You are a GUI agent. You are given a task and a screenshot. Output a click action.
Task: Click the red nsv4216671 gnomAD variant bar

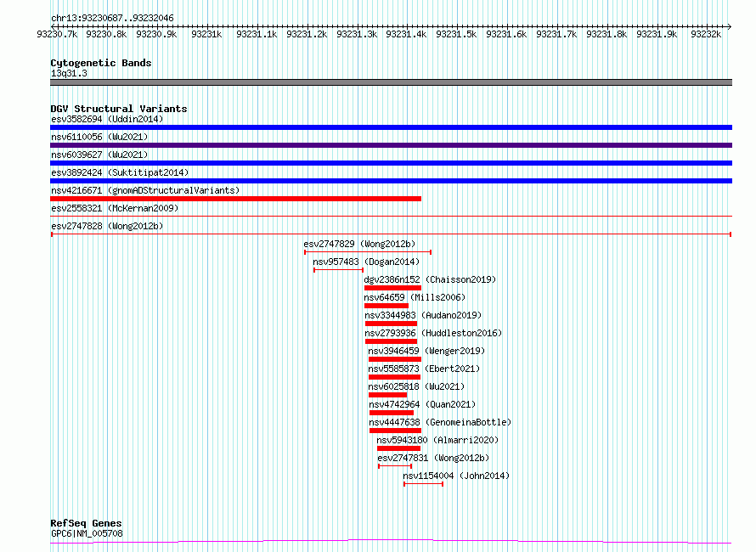235,199
